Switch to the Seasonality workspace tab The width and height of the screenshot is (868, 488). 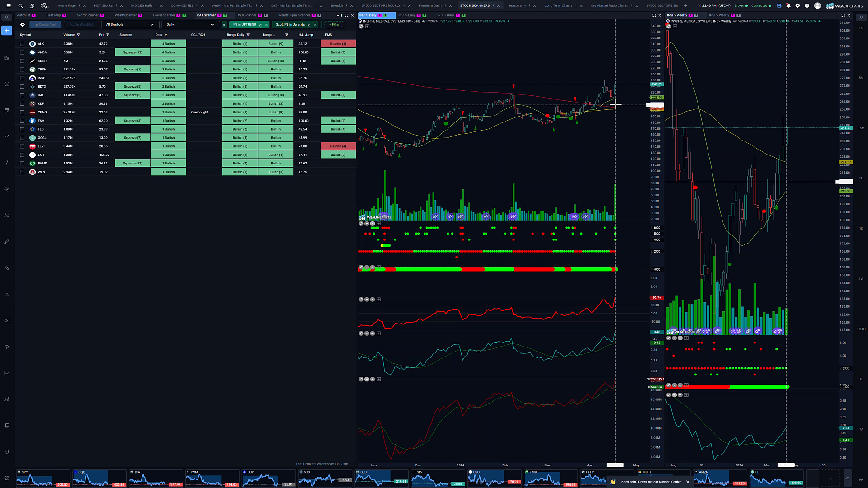pos(517,6)
